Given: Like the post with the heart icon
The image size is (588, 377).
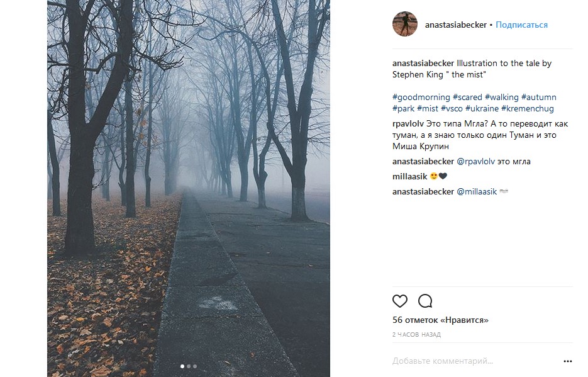Looking at the screenshot, I should [x=400, y=301].
